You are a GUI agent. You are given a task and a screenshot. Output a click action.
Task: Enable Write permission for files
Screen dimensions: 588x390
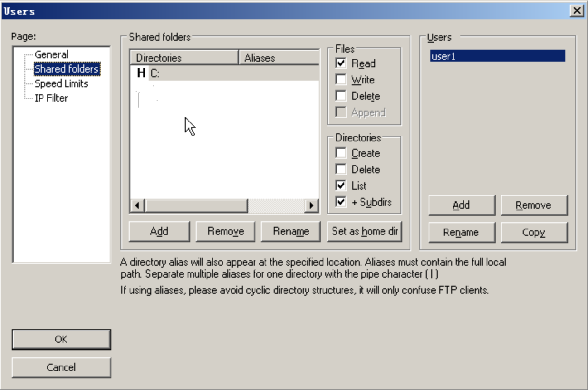pyautogui.click(x=341, y=80)
